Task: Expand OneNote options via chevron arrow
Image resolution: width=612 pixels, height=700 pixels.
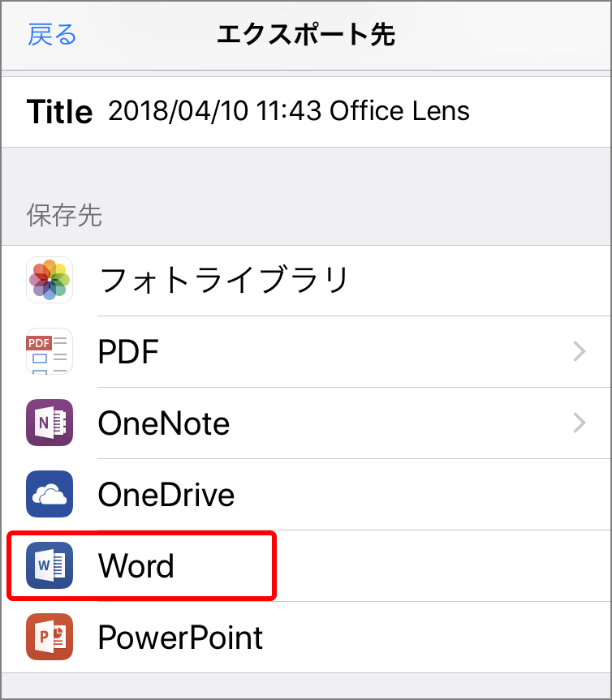Action: coord(580,423)
